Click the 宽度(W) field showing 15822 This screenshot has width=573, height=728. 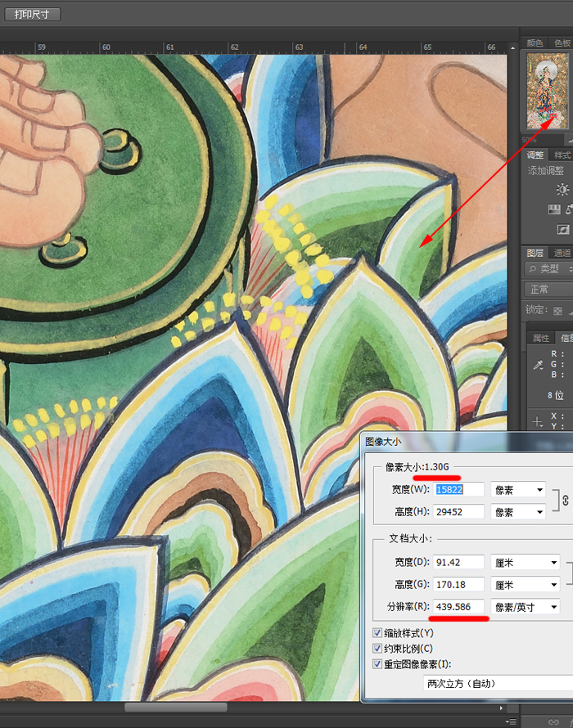(458, 490)
